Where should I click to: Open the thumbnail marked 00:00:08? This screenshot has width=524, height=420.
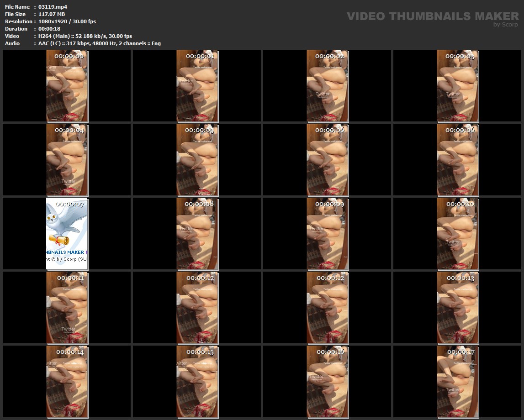[197, 234]
